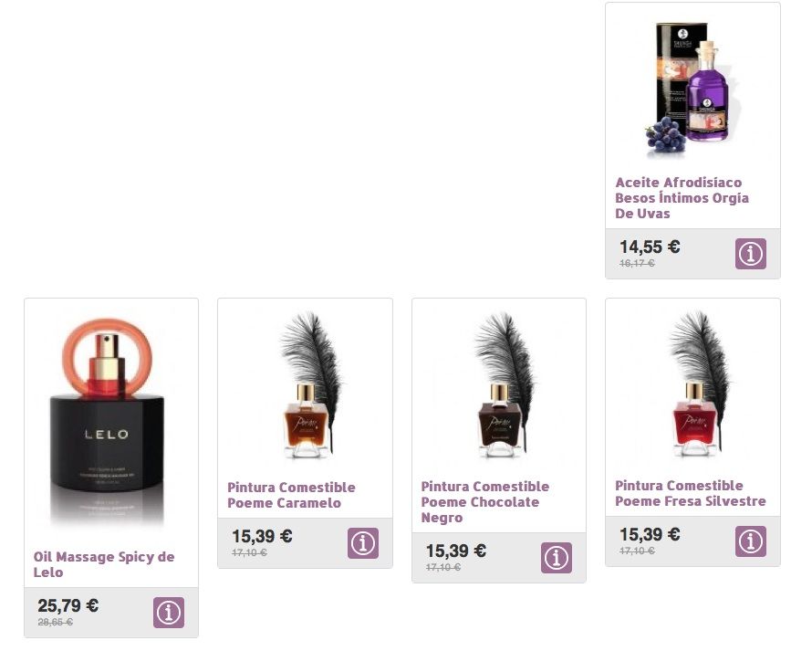Viewport: 812px width, 651px height.
Task: Open Pintura Comestible Poeme Chocolate Negro title
Action: (484, 502)
